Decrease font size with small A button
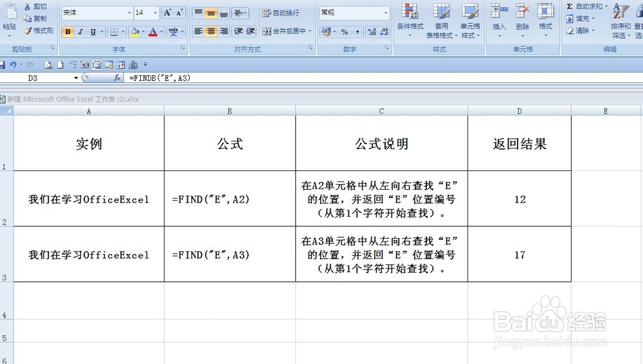The width and height of the screenshot is (643, 364). pos(179,13)
